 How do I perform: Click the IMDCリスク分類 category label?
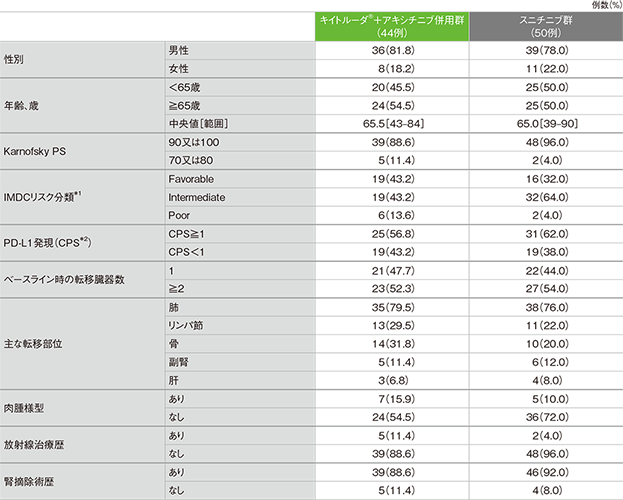tap(44, 198)
